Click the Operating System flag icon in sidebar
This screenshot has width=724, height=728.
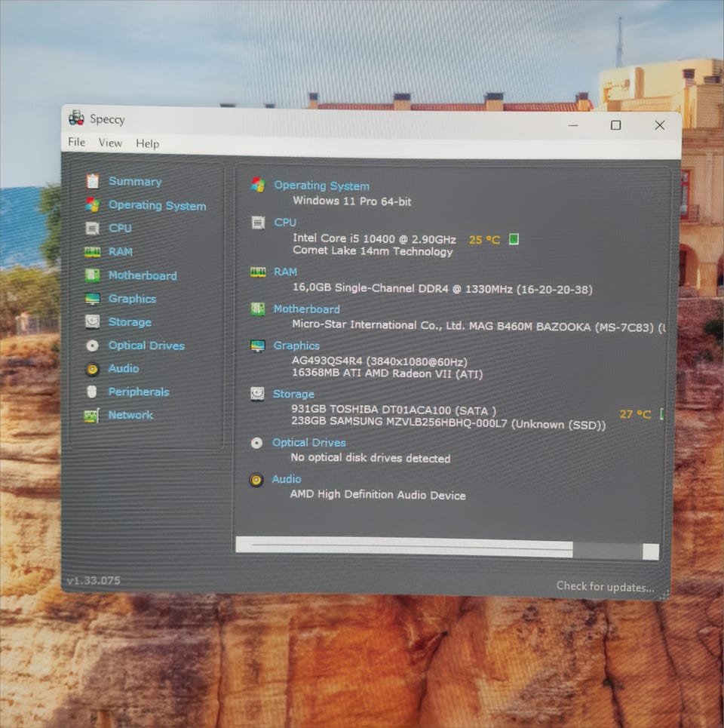click(92, 204)
